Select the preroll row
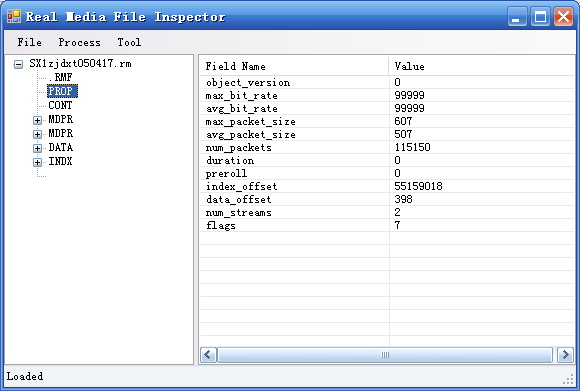 [x=387, y=173]
